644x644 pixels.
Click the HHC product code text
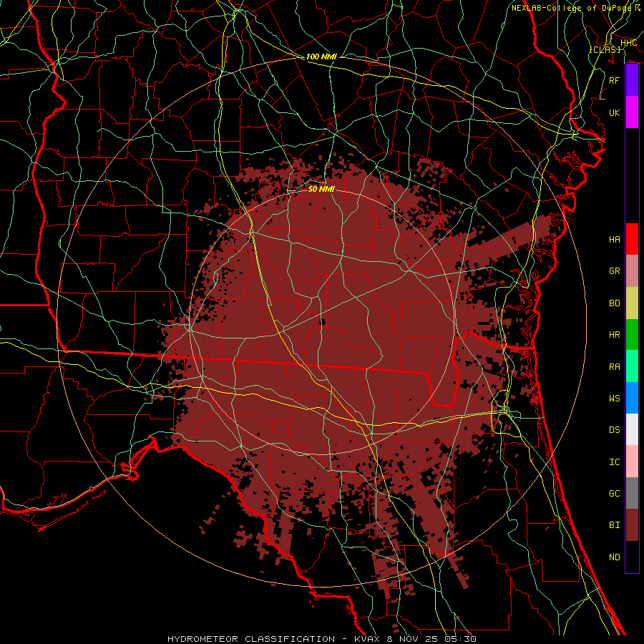pyautogui.click(x=628, y=43)
